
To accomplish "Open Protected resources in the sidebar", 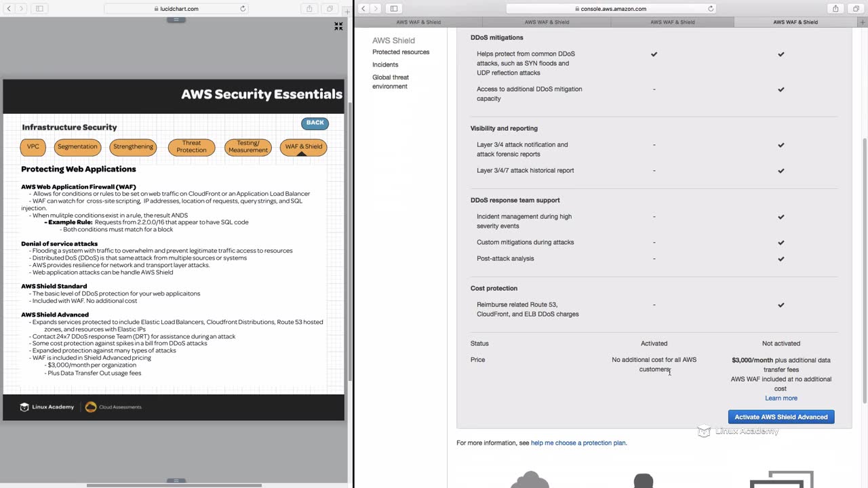I will [x=401, y=52].
